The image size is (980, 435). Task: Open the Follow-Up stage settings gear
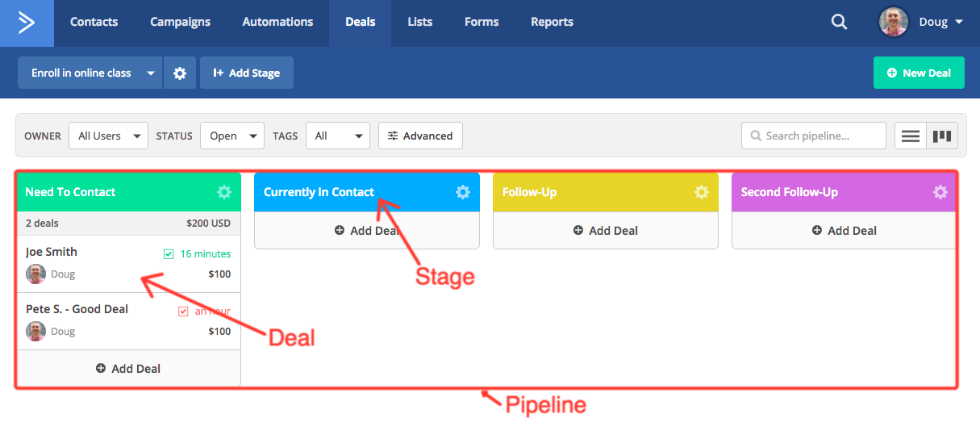(702, 192)
